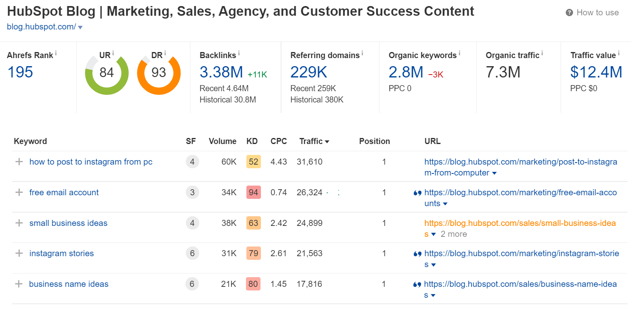This screenshot has height=330, width=644.
Task: Click the Traffic value info icon
Action: (x=619, y=53)
